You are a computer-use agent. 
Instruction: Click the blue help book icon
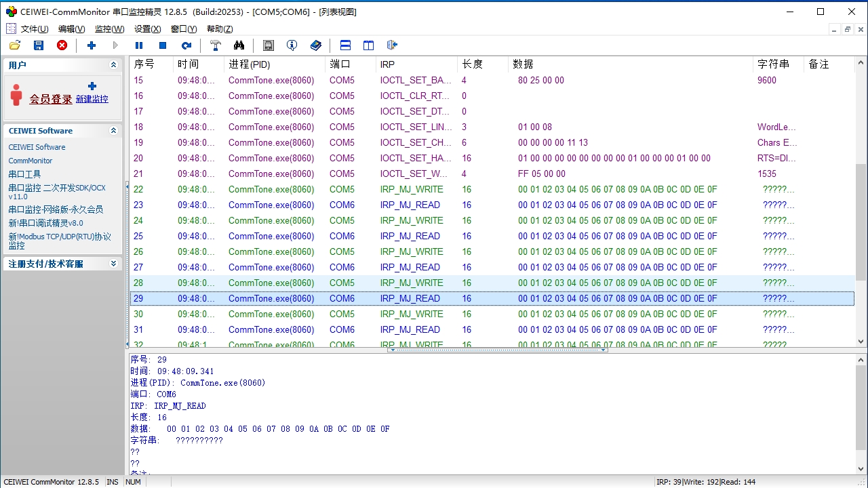pyautogui.click(x=316, y=45)
